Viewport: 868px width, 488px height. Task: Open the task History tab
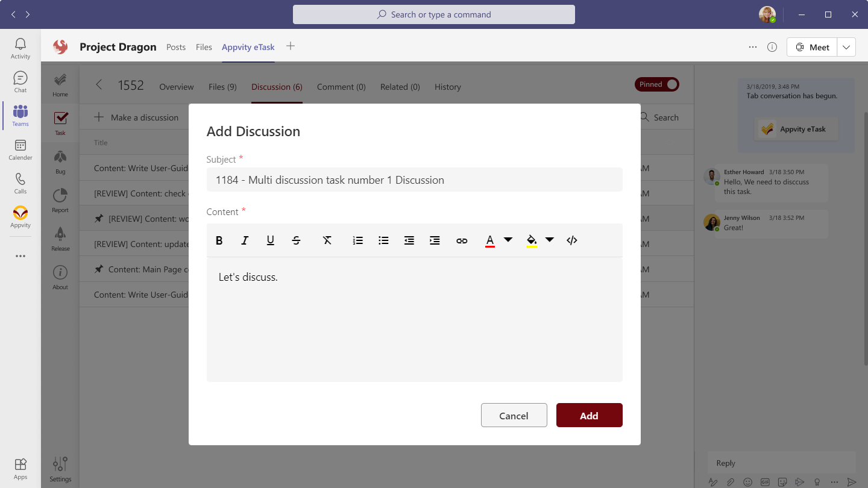tap(447, 87)
